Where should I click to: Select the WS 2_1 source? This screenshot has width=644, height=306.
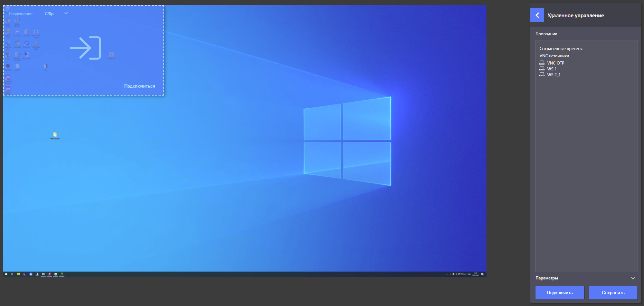[x=554, y=75]
